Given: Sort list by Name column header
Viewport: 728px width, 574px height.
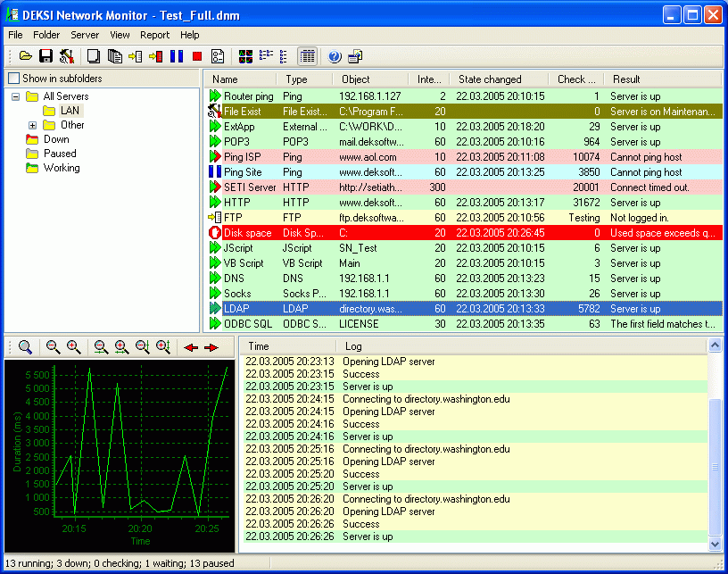Looking at the screenshot, I should click(x=241, y=79).
